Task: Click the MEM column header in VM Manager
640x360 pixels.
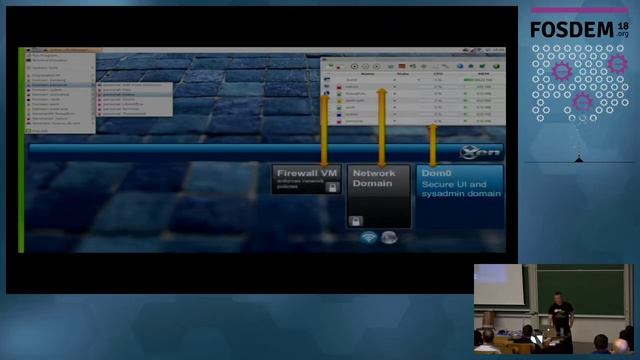Action: click(484, 73)
